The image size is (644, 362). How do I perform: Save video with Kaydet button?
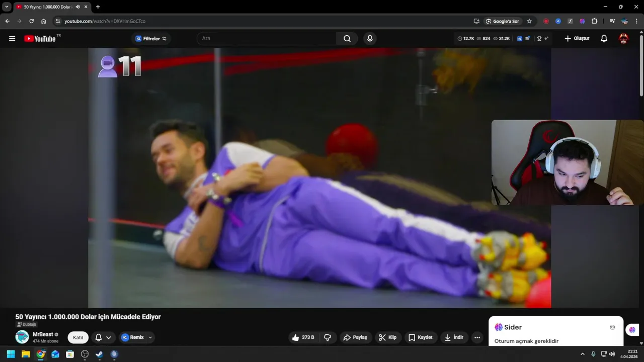(420, 337)
